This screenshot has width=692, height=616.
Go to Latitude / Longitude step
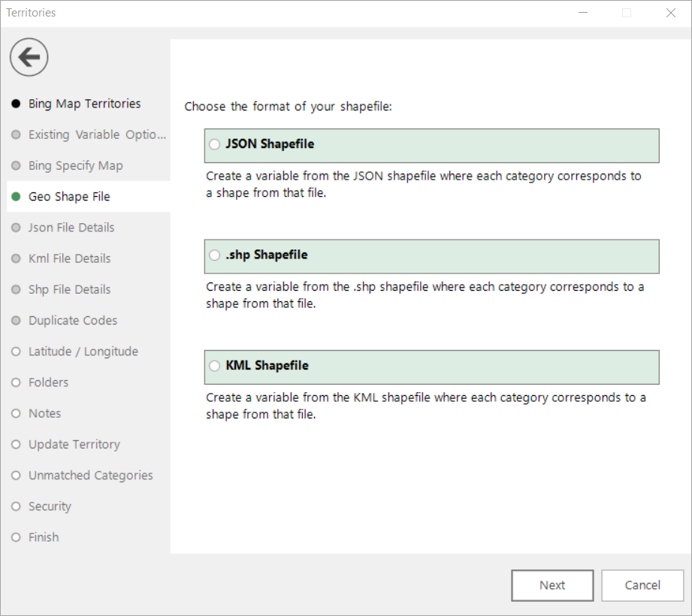point(83,352)
